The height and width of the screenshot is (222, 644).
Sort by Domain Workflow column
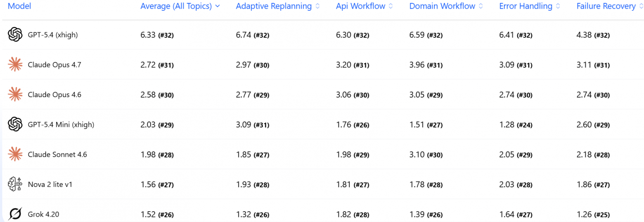(446, 6)
